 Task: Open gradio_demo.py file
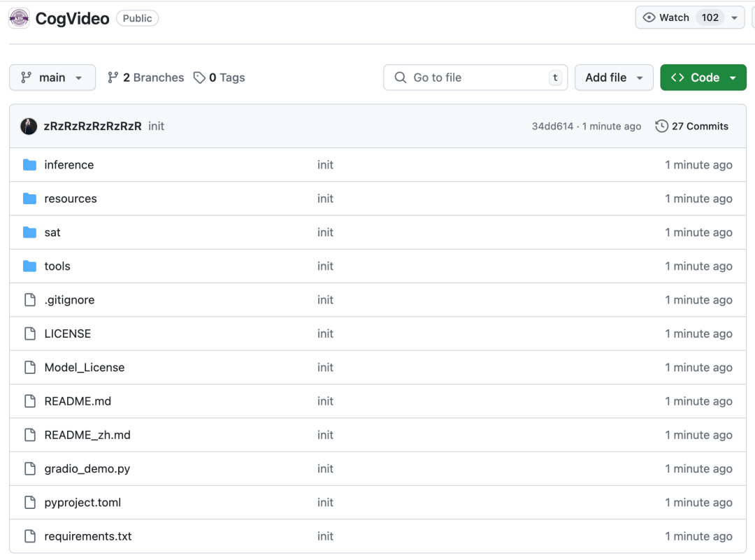point(87,469)
